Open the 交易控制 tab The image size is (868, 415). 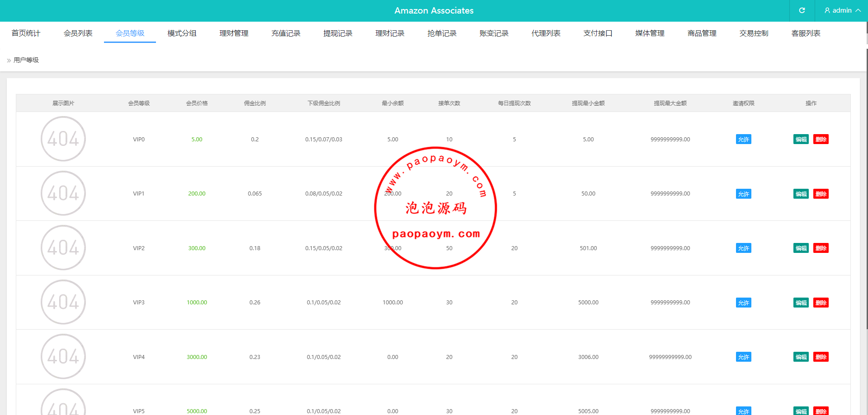754,33
